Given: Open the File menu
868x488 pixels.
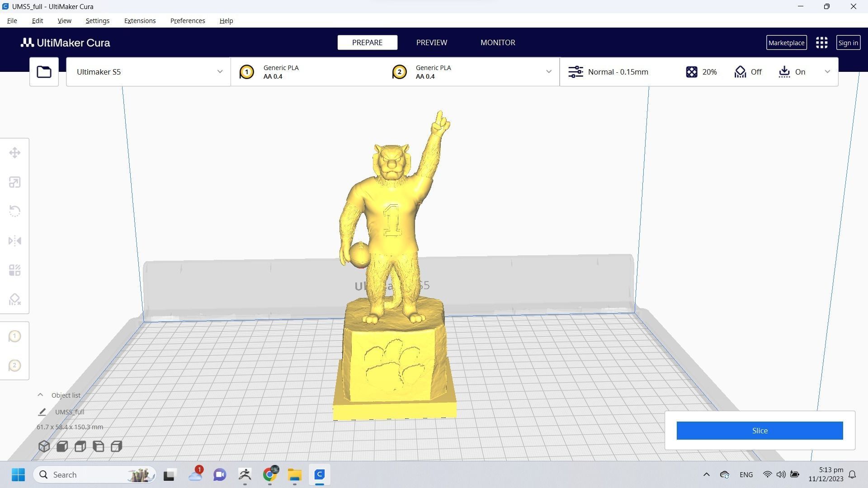Looking at the screenshot, I should (12, 21).
